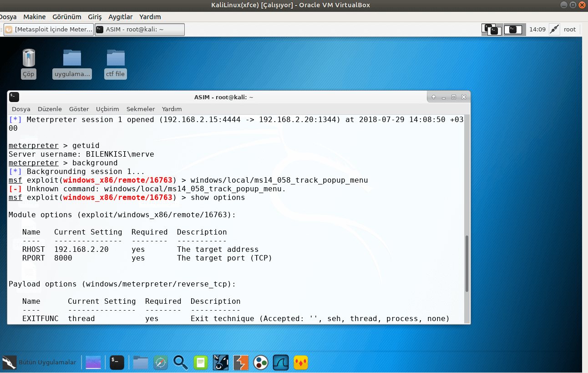Click the root user menu in panel
The image size is (588, 373).
pos(570,29)
